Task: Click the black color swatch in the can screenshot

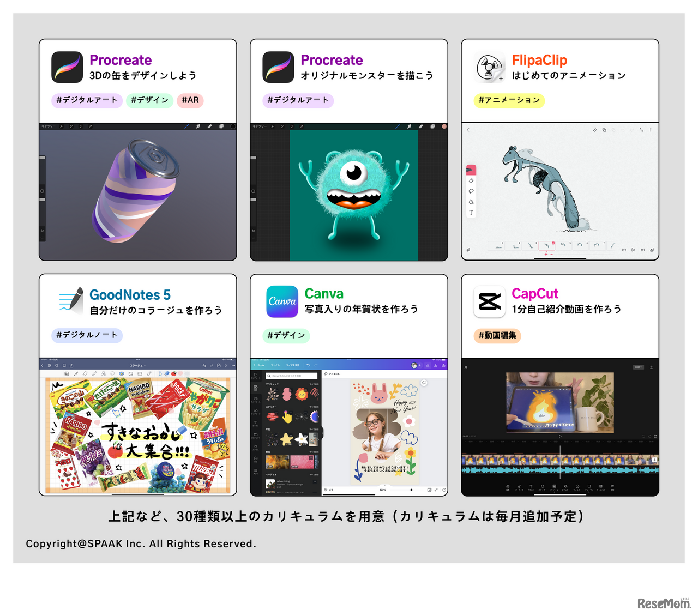Action: tap(233, 126)
